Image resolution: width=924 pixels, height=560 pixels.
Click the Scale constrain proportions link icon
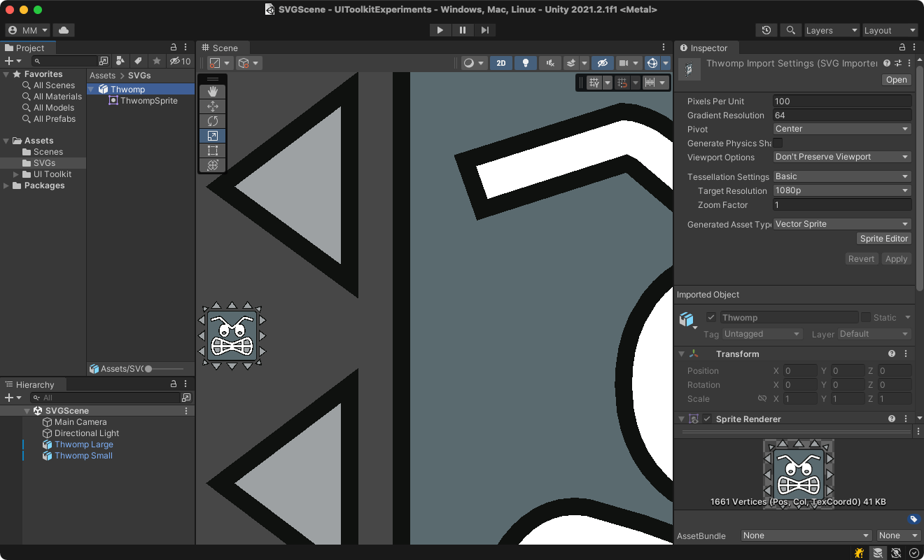762,399
